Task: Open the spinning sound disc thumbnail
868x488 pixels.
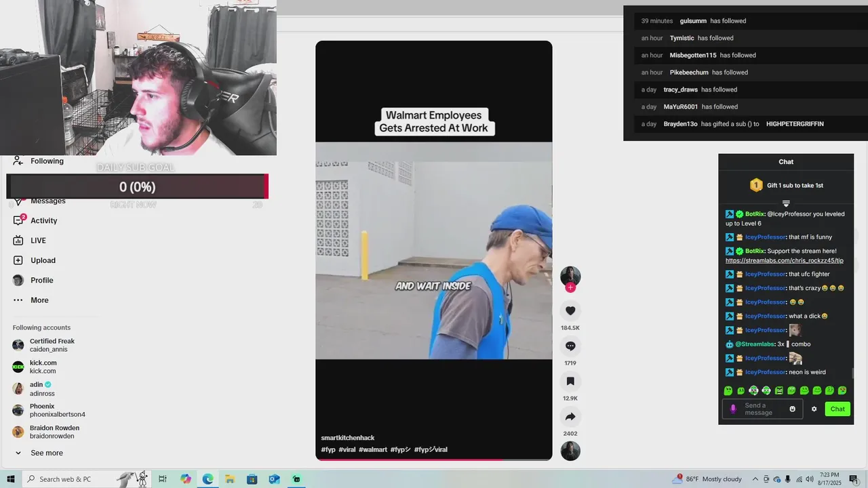Action: point(570,451)
